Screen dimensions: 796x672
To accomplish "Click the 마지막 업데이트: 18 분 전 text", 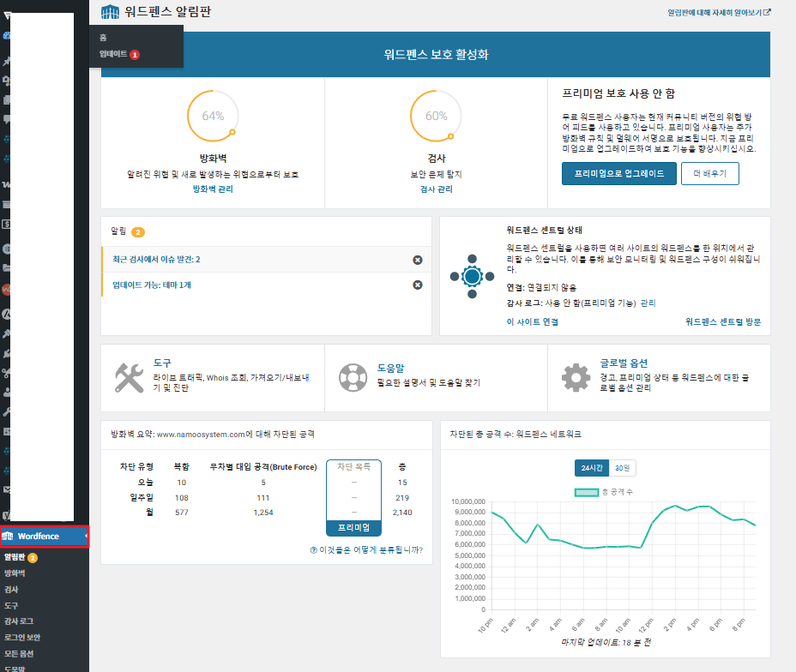I will [x=606, y=643].
